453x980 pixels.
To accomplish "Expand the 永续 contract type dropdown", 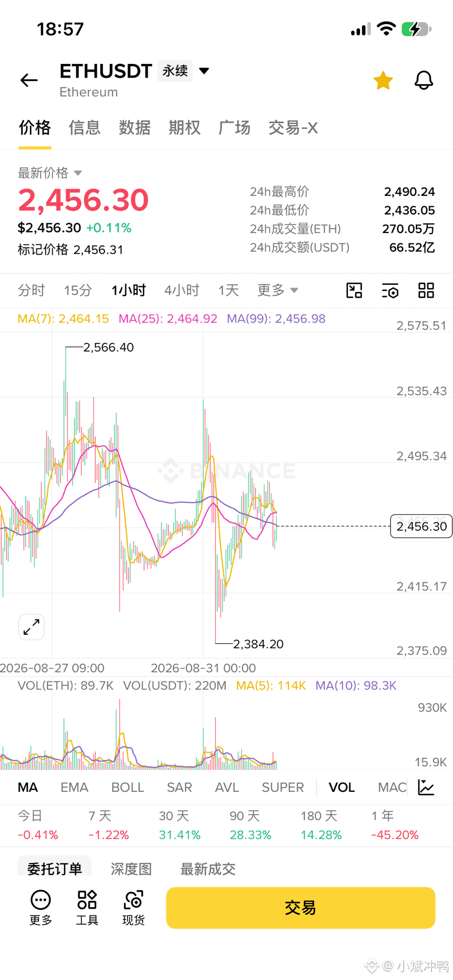I will (x=204, y=71).
